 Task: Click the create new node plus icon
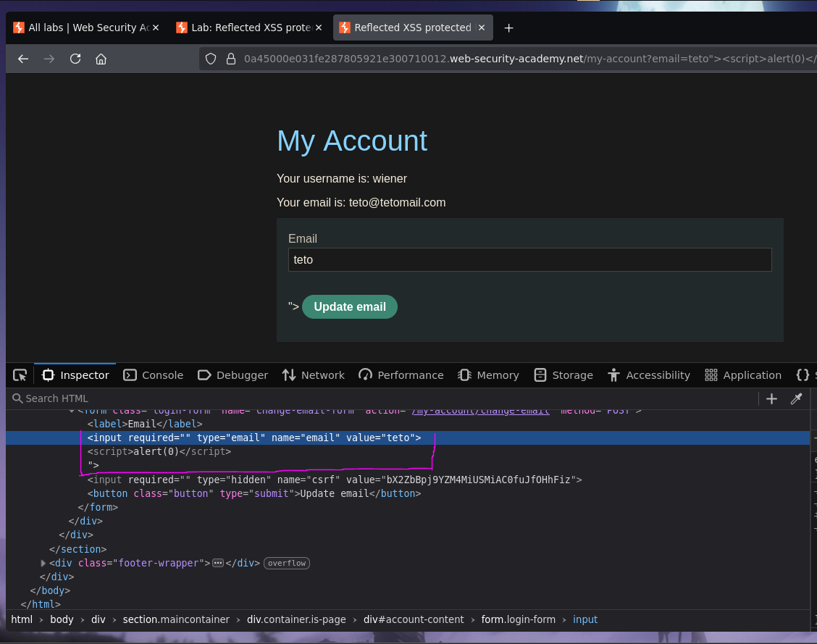771,398
